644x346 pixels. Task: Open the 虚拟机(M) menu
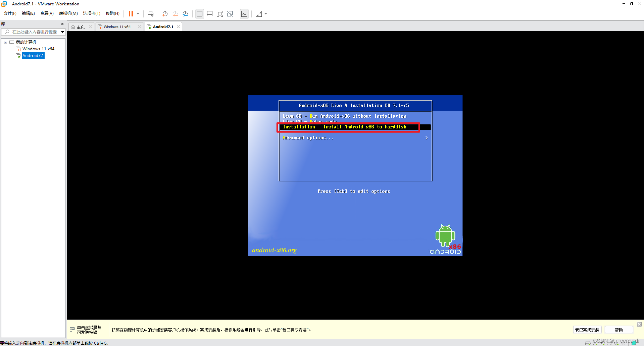tap(68, 13)
